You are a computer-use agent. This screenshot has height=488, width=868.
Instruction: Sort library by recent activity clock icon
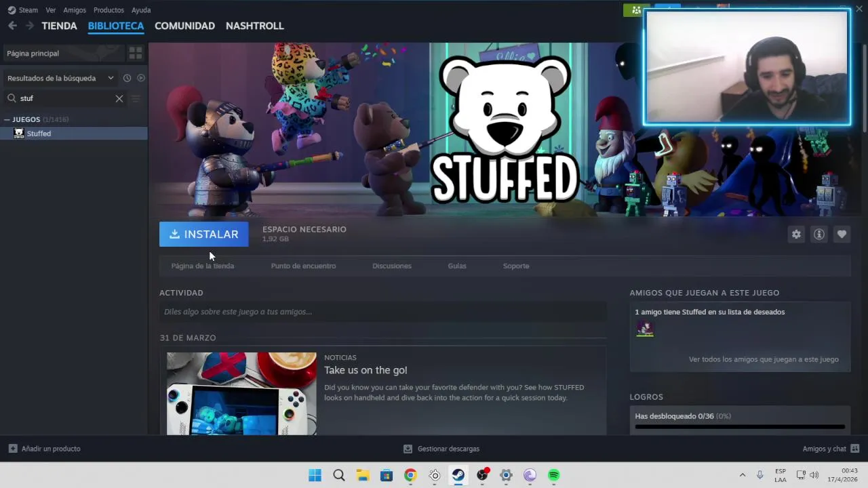pos(127,78)
